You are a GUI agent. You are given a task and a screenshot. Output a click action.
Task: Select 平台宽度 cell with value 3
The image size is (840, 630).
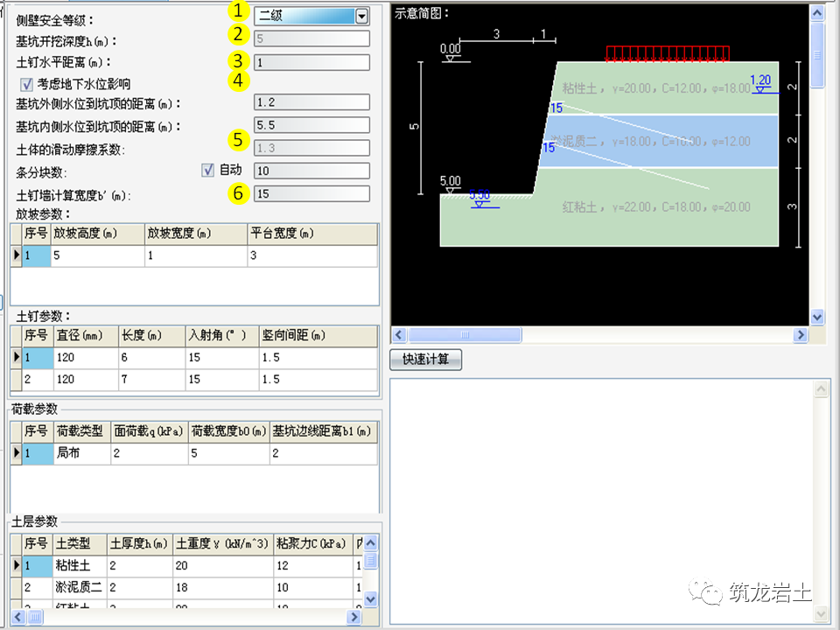tap(312, 255)
